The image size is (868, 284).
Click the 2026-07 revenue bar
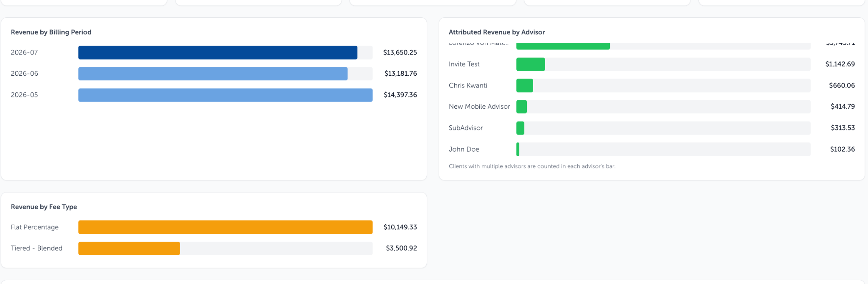pyautogui.click(x=218, y=52)
